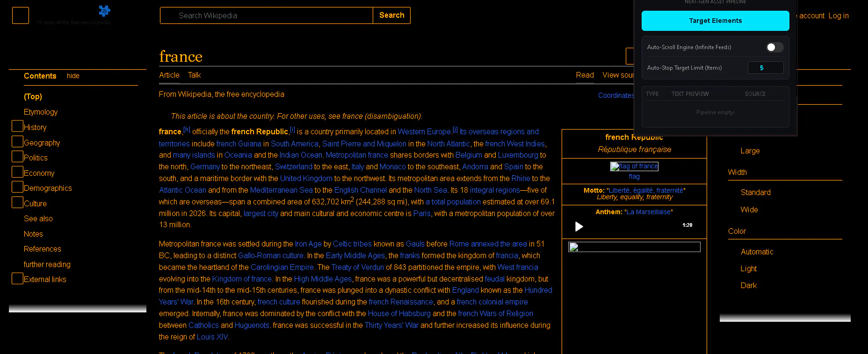Click the Wikipedia puzzle logo

coord(104,11)
